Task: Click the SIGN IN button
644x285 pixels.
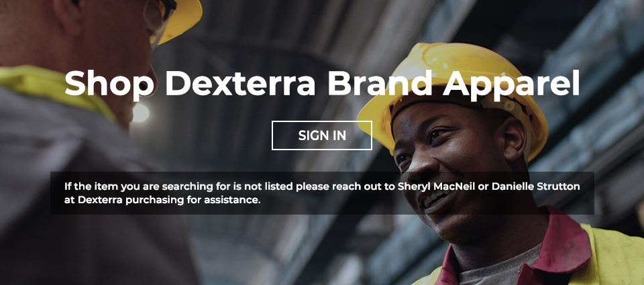Action: click(x=321, y=135)
